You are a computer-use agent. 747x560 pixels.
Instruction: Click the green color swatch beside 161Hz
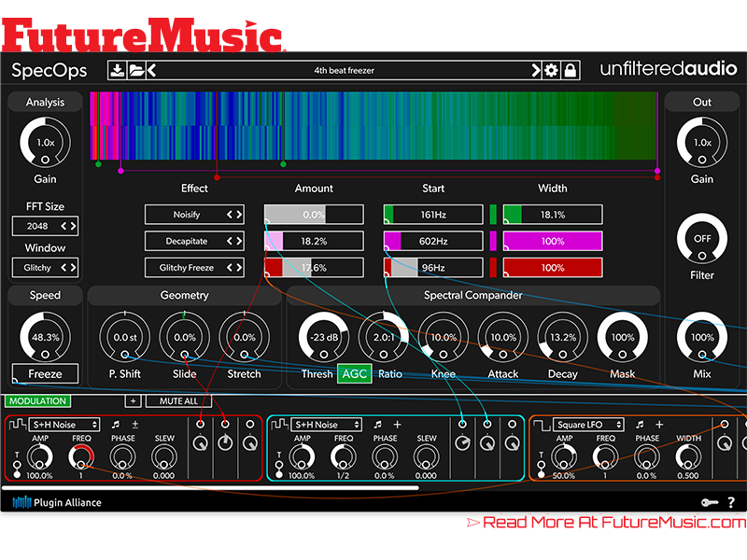point(493,215)
